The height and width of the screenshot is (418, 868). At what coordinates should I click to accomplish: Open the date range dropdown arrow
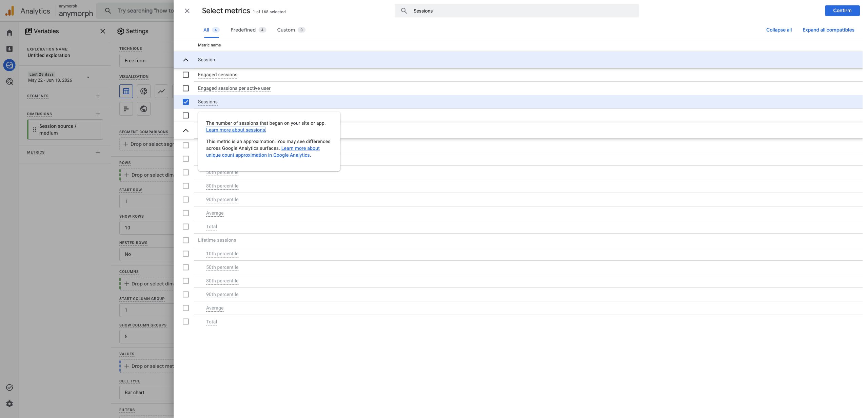pyautogui.click(x=88, y=77)
